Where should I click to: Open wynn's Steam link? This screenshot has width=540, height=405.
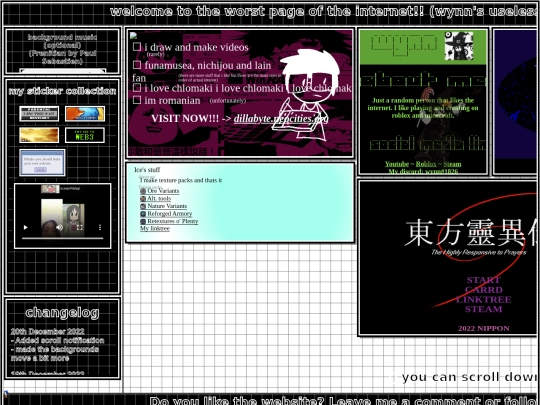(452, 164)
